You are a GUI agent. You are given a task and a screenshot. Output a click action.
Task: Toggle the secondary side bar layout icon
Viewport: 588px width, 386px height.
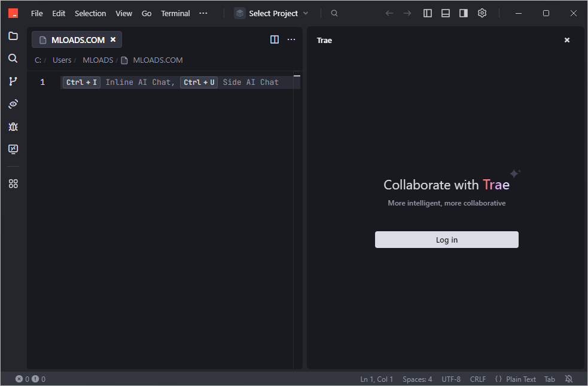coord(464,13)
